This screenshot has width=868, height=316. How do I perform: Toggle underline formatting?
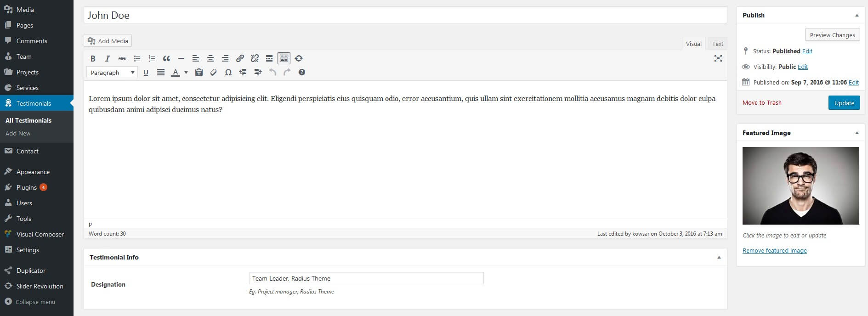[x=146, y=72]
